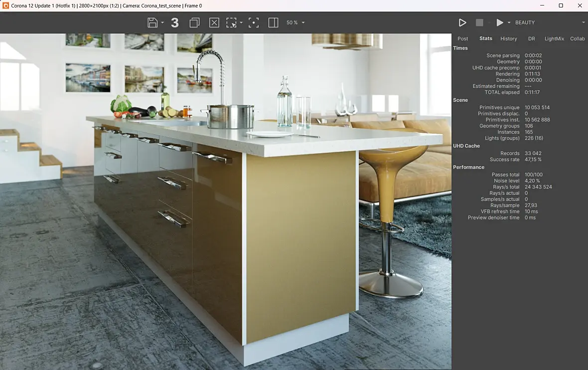This screenshot has width=588, height=370.
Task: Expand the region tool dropdown arrow
Action: coord(241,23)
